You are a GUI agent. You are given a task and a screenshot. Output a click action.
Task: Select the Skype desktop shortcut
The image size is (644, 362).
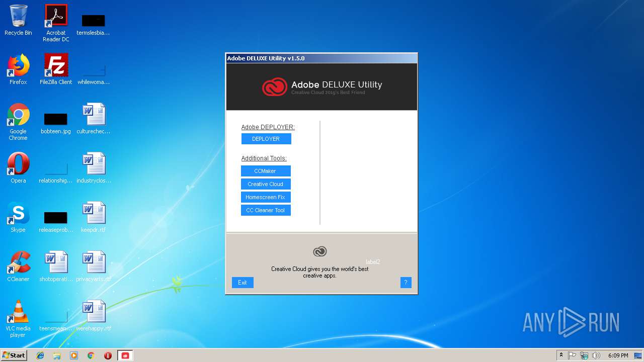coord(18,217)
